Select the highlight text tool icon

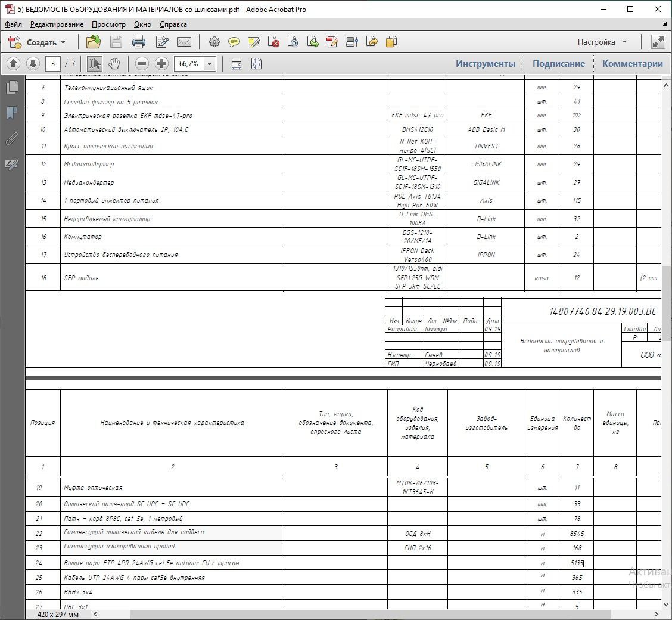[254, 42]
